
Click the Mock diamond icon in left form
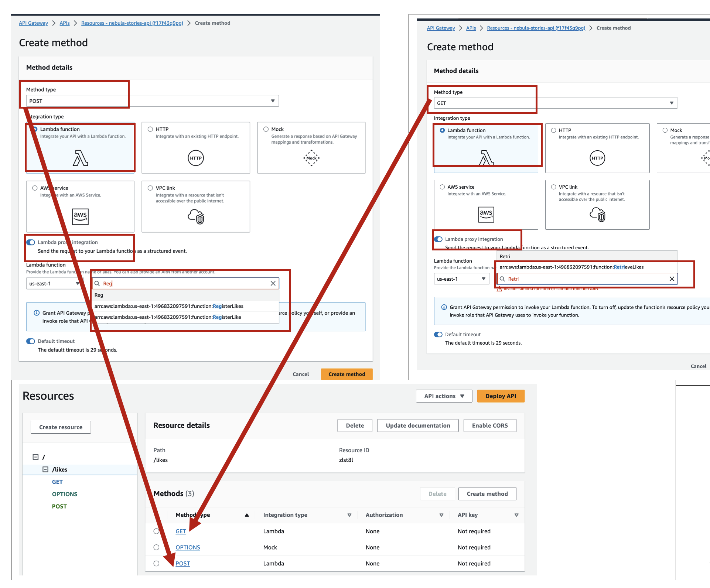coord(311,158)
